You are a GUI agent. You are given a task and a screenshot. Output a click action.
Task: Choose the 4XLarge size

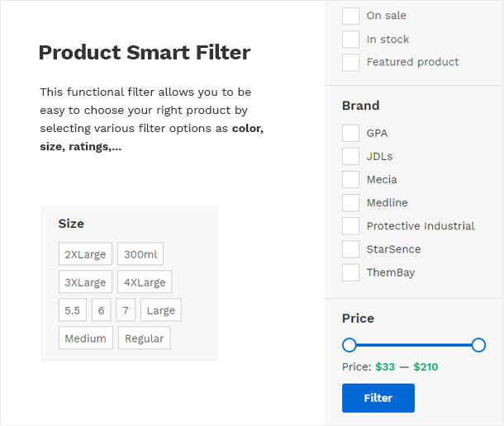tap(145, 282)
